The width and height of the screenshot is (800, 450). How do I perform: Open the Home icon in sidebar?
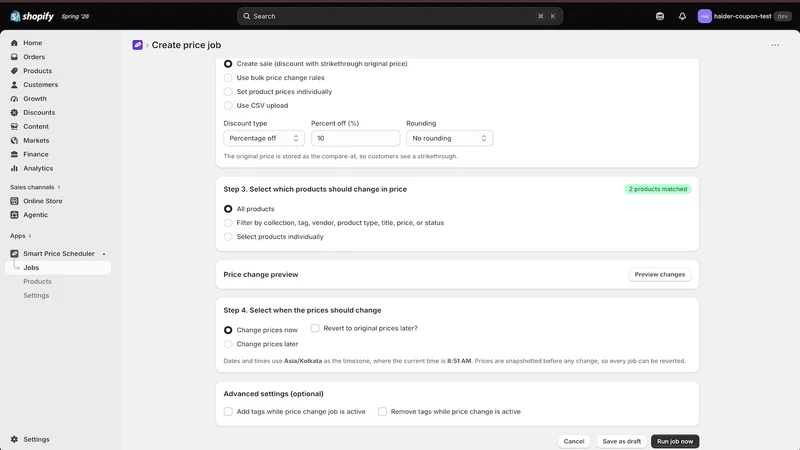[14, 43]
